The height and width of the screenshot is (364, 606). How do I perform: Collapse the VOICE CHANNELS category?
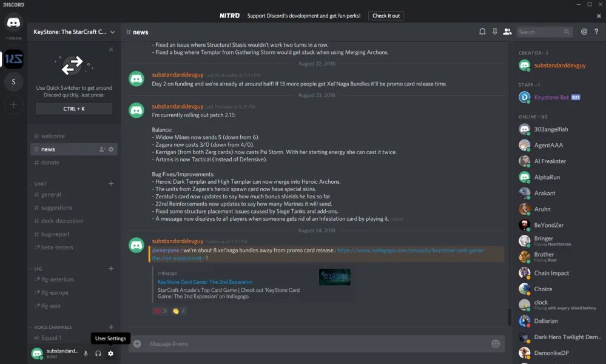click(53, 327)
